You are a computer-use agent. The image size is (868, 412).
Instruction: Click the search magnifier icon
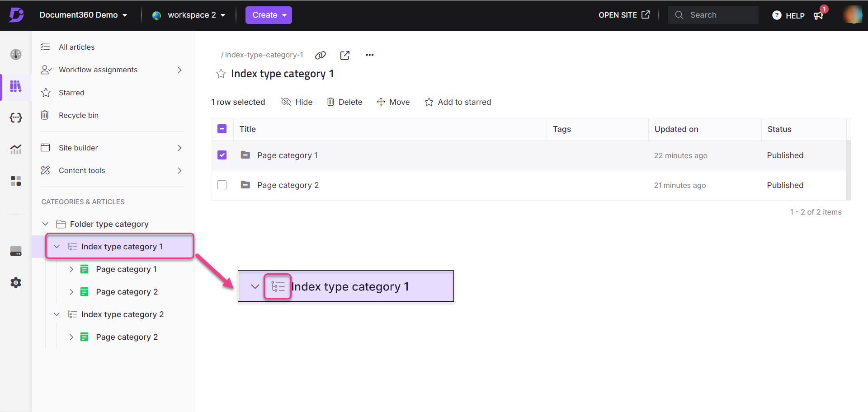[x=679, y=15]
